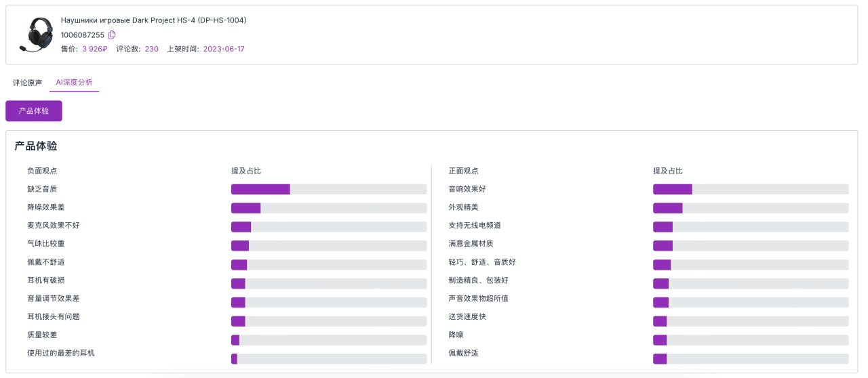This screenshot has height=378, width=868.
Task: Copy the product ID 1006087255
Action: tap(112, 35)
